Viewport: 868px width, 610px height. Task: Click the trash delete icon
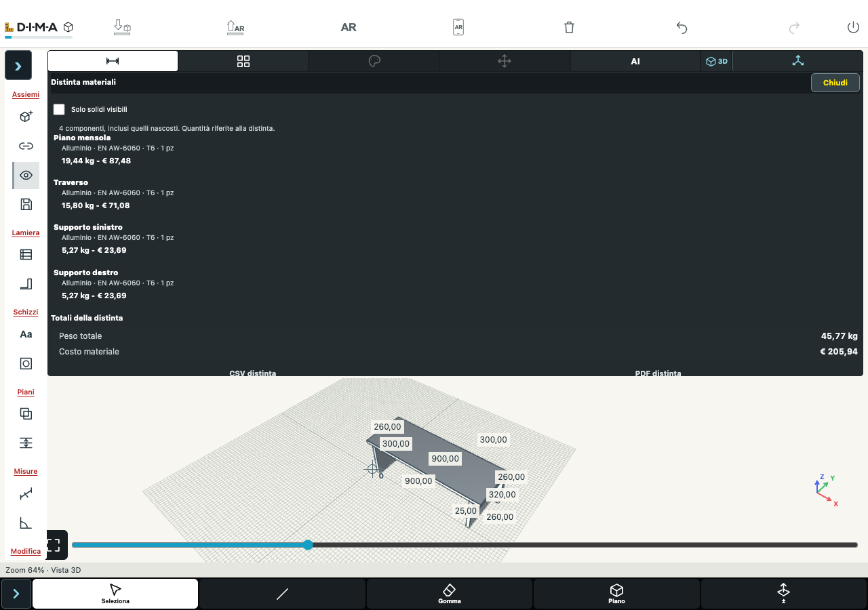[x=570, y=27]
